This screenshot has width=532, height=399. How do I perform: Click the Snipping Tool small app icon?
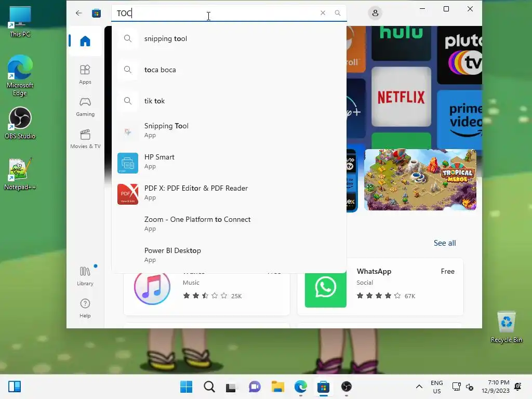[128, 132]
